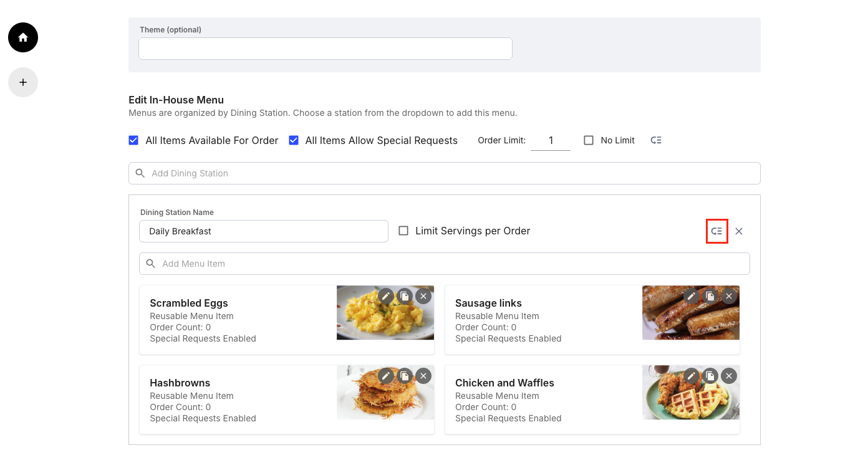Remove Scrambled Eggs from the station

point(423,296)
